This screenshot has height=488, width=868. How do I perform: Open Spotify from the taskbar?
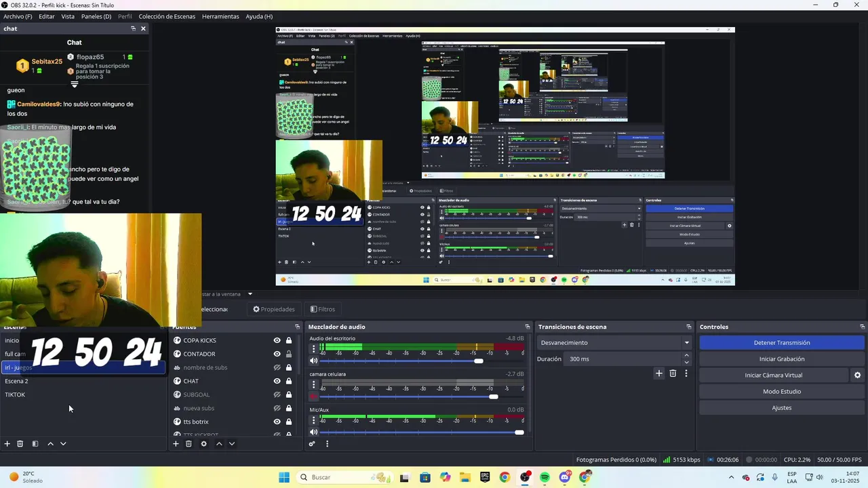(545, 477)
